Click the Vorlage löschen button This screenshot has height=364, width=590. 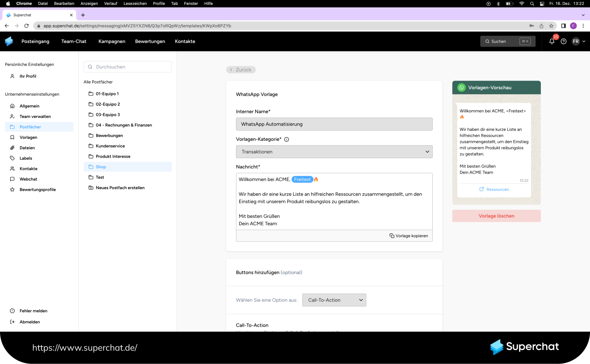pos(496,216)
